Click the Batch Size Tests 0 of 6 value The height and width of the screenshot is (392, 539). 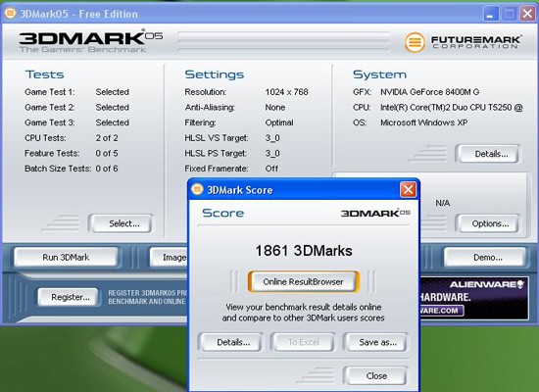(x=107, y=169)
